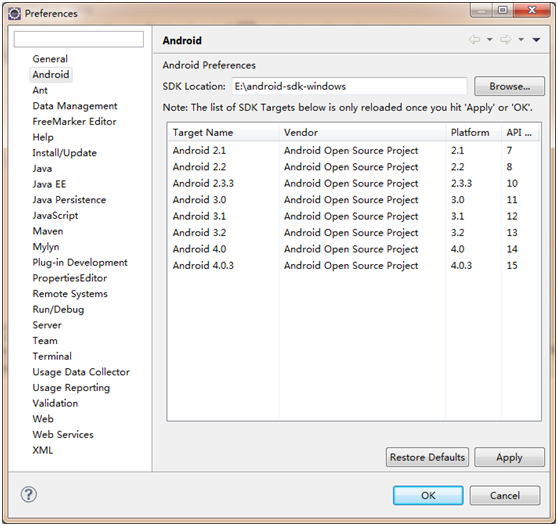Viewport: 558px width, 526px height.
Task: Open the Java preferences category
Action: coord(42,168)
